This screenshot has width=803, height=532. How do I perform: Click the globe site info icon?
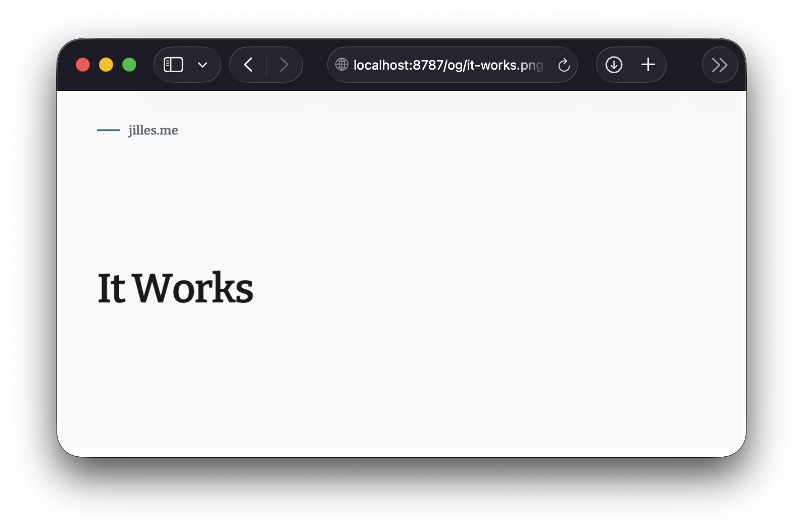click(342, 65)
